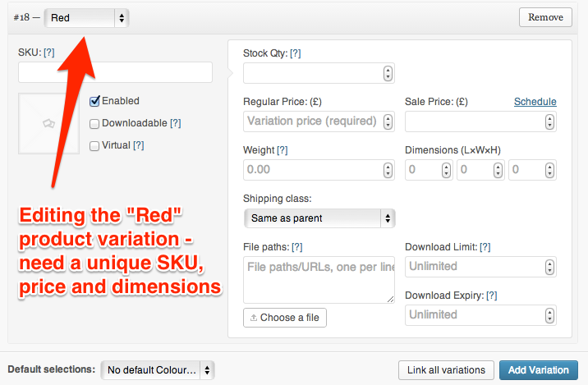The height and width of the screenshot is (385, 588).
Task: Click the Stock Qty stepper arrows
Action: point(388,74)
